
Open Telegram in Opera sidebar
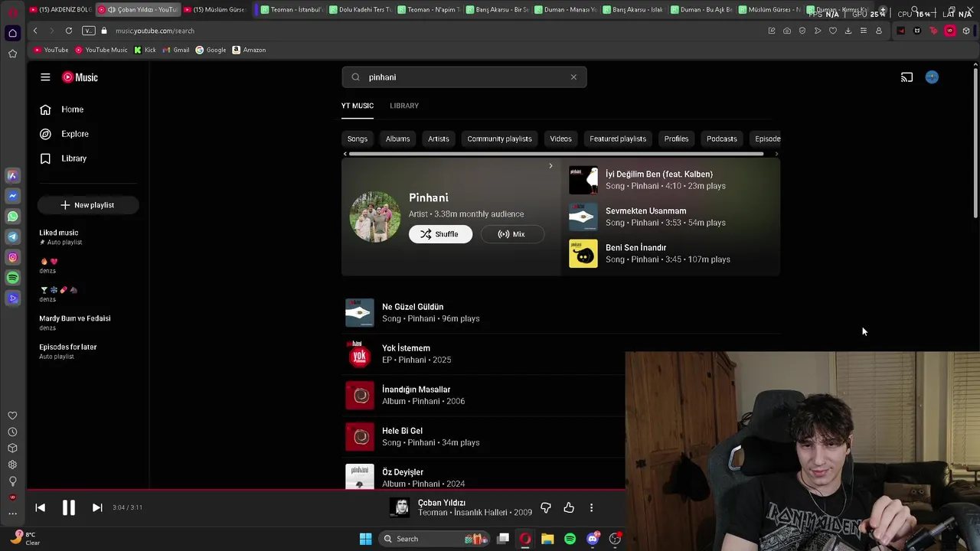[x=12, y=237]
